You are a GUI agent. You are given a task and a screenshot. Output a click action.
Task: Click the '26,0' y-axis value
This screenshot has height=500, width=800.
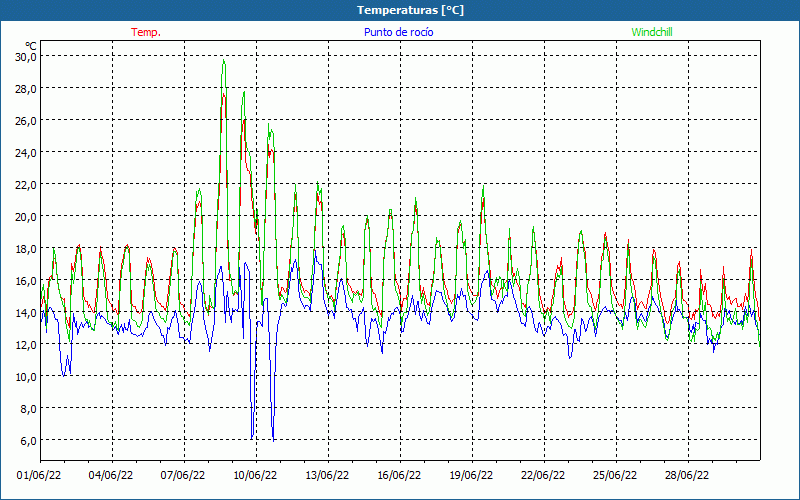tap(26, 121)
